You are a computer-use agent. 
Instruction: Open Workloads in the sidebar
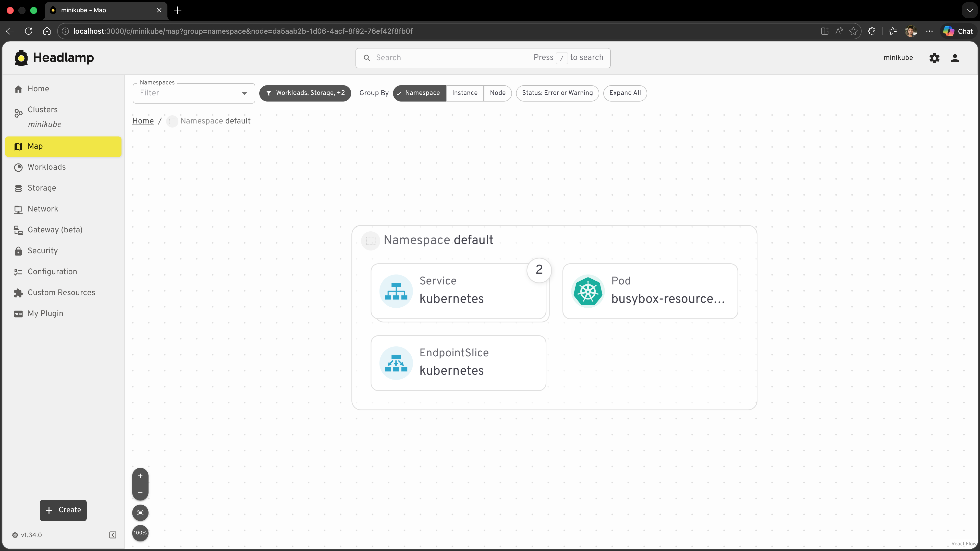coord(46,167)
